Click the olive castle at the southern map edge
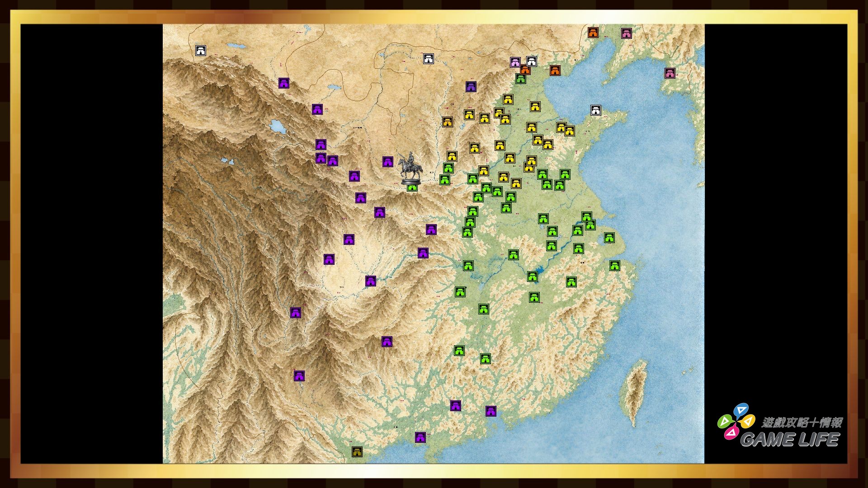This screenshot has height=488, width=868. coord(357,451)
